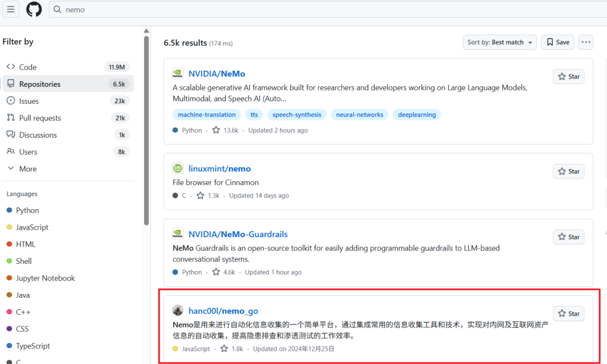Viewport: 607px width, 364px height.
Task: Go to GitHub home via Octocat logo
Action: coord(34,10)
